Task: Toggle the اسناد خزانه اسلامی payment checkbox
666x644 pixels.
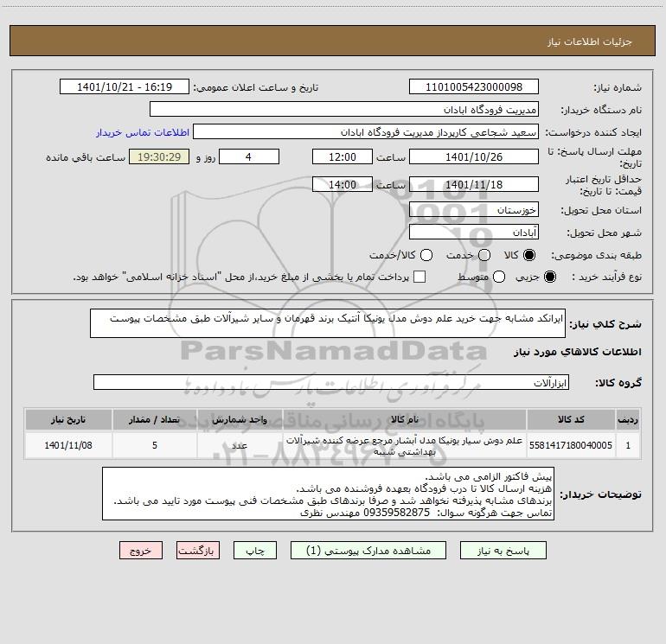Action: click(419, 277)
